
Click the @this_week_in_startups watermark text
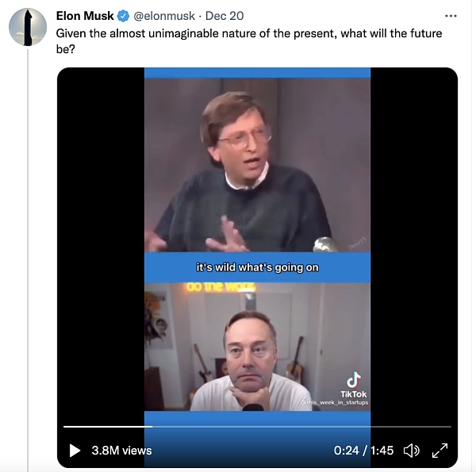334,402
